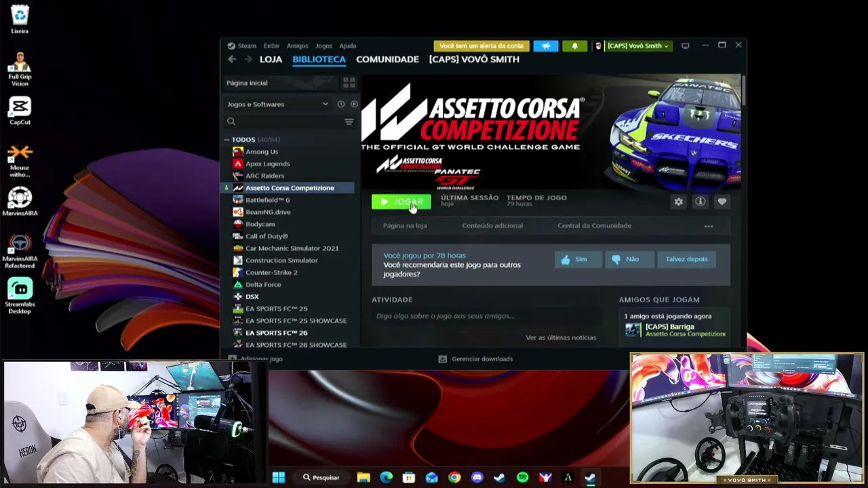Open Google Chrome from the taskbar
Viewport: 868px width, 488px height.
pyautogui.click(x=454, y=478)
